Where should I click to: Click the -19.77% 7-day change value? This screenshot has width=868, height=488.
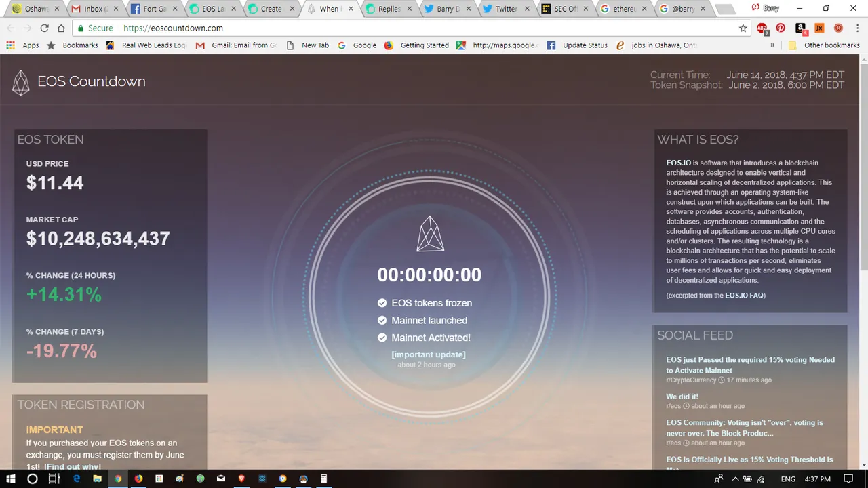click(x=62, y=351)
